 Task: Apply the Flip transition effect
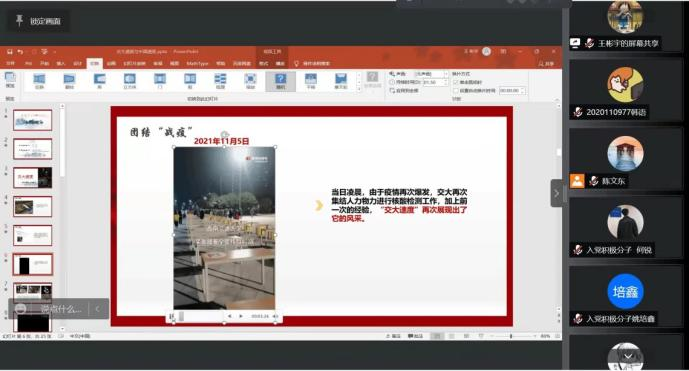pyautogui.click(x=69, y=81)
